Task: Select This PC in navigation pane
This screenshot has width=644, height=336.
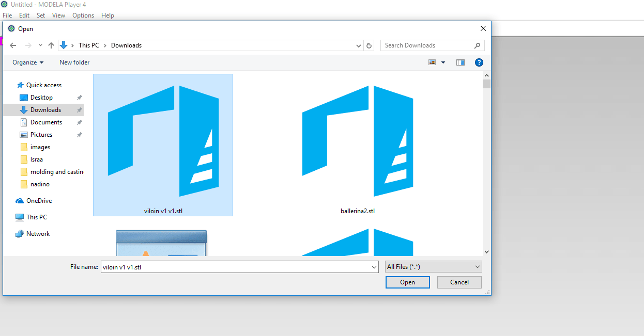Action: coord(37,217)
